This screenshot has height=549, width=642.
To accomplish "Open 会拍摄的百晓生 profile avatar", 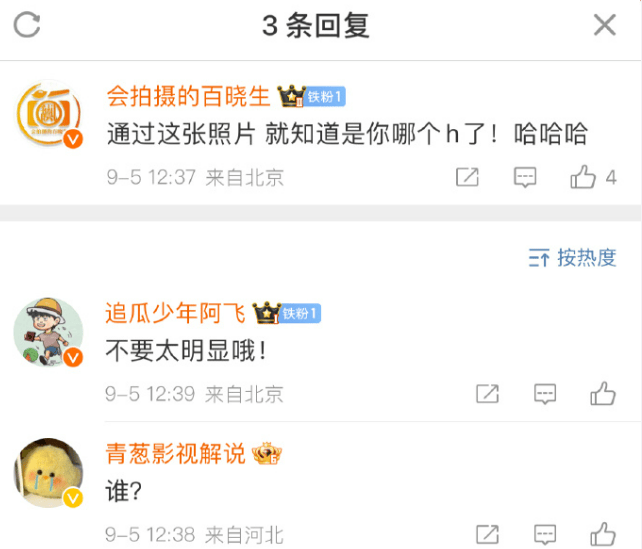I will click(49, 113).
